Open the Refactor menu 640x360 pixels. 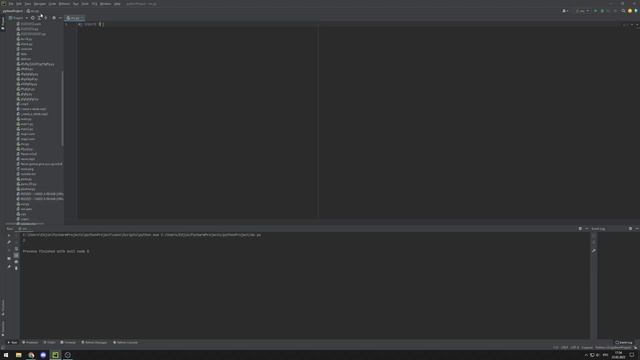coord(64,4)
